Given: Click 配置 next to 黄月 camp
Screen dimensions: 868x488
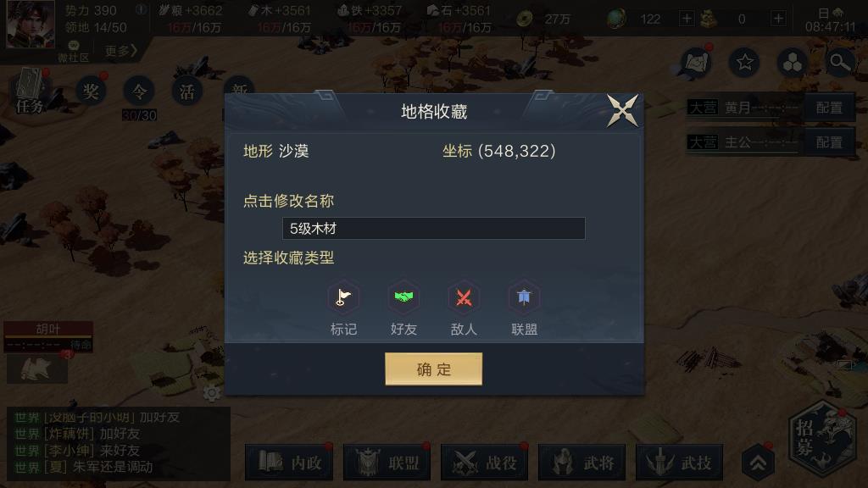Looking at the screenshot, I should click(829, 108).
